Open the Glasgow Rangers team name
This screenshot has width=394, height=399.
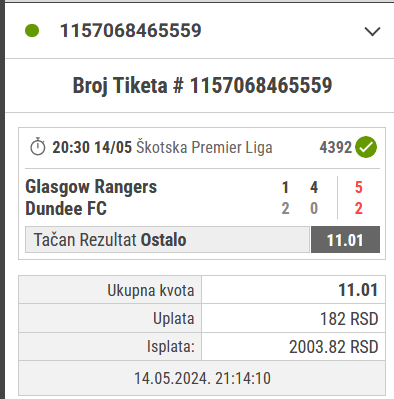pos(91,187)
